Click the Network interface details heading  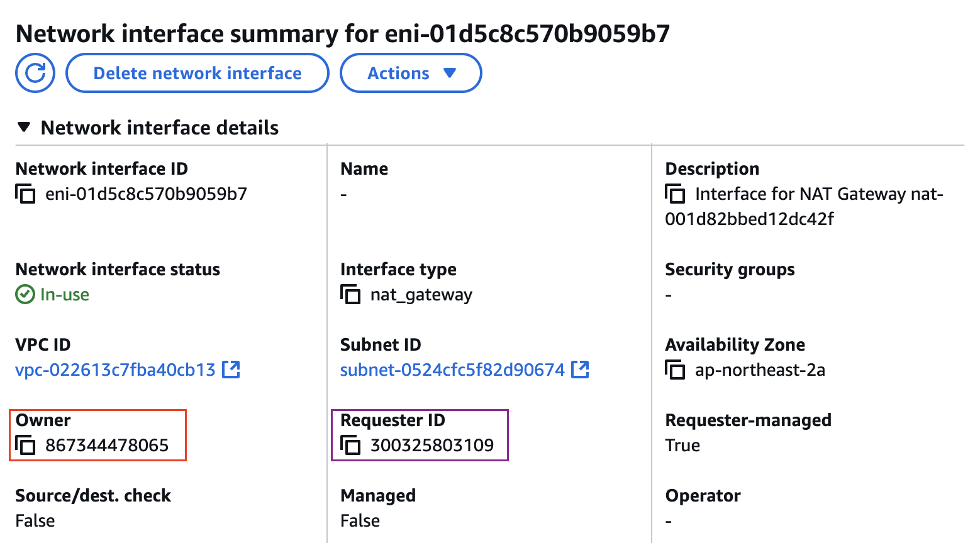(x=159, y=128)
